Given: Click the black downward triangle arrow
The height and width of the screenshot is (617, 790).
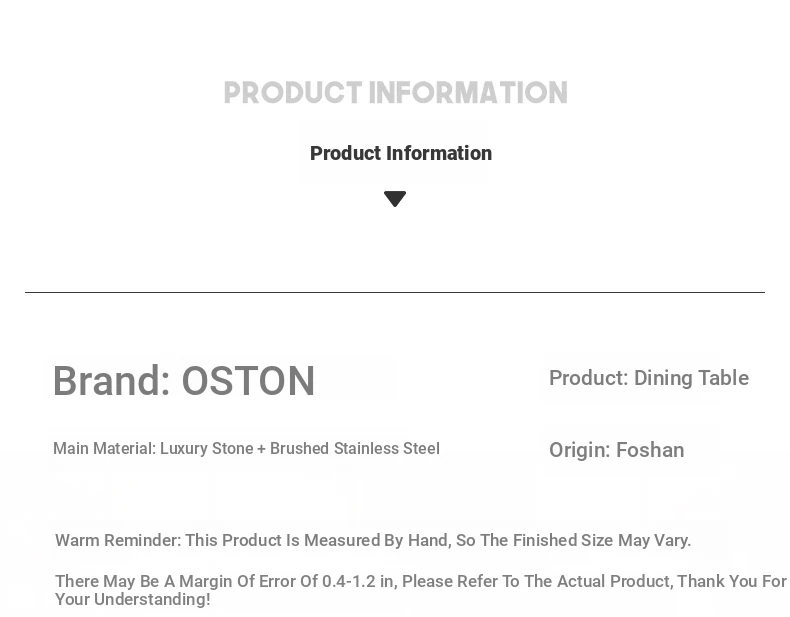Looking at the screenshot, I should pyautogui.click(x=395, y=199).
